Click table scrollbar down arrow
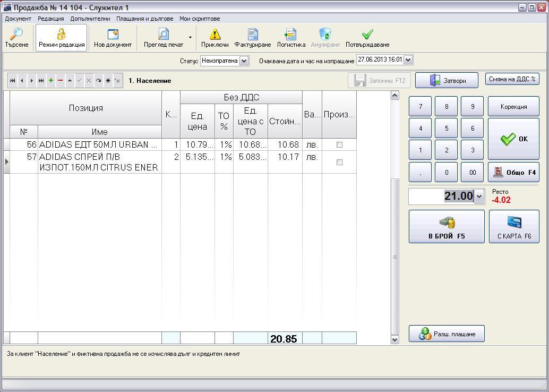Screen dimensions: 549x392 (x=394, y=339)
